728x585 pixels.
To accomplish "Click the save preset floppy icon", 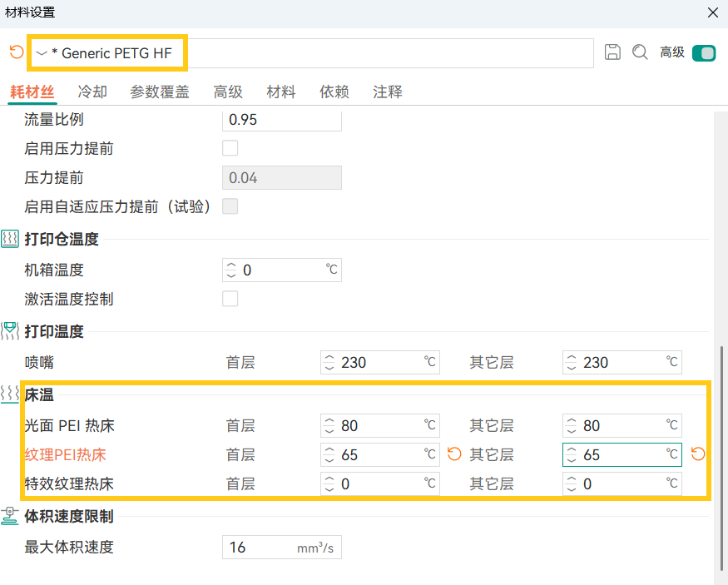I will (612, 52).
